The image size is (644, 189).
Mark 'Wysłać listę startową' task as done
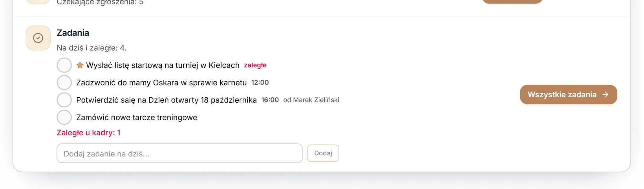(64, 65)
